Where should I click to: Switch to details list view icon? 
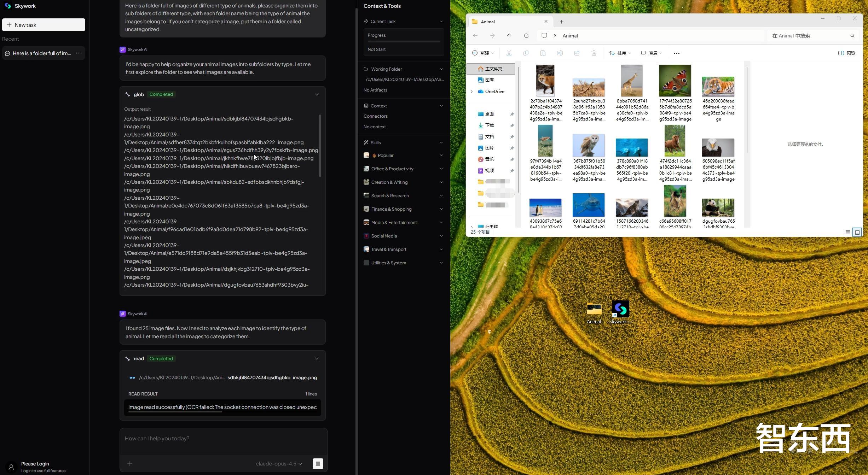847,232
